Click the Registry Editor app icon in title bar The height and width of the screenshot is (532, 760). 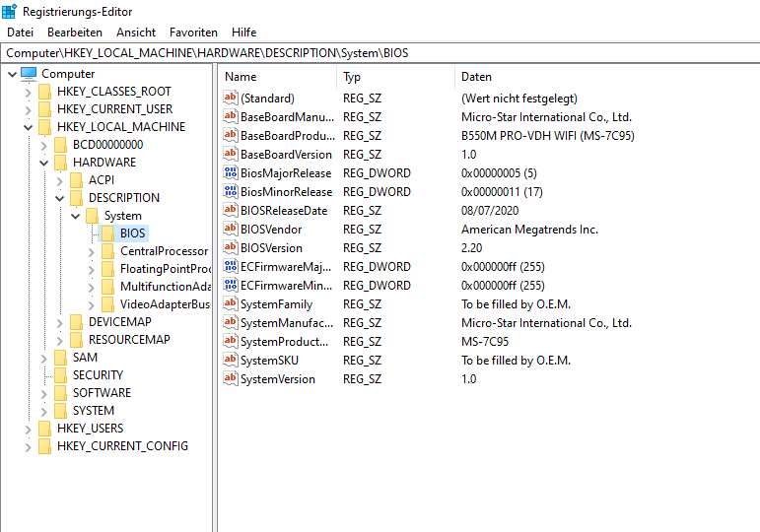point(9,11)
